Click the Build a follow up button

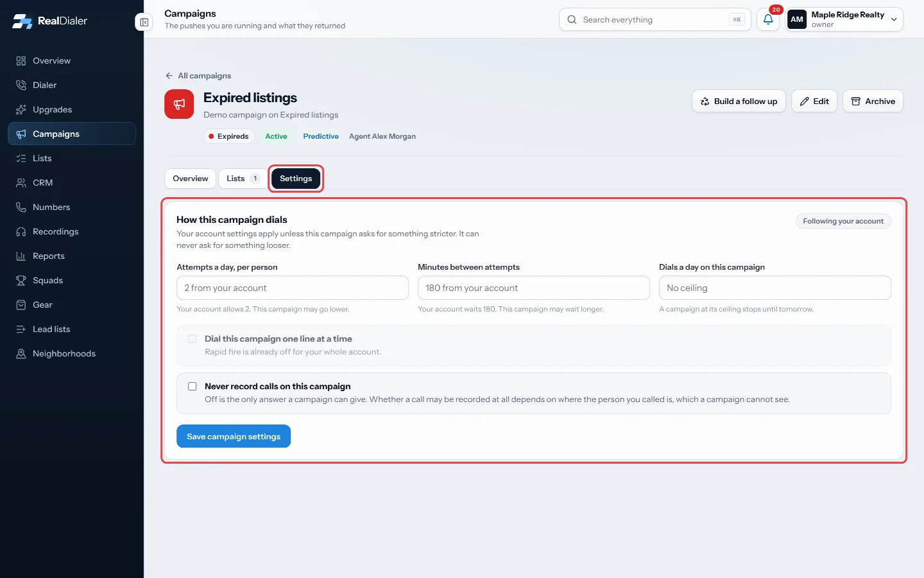point(739,101)
